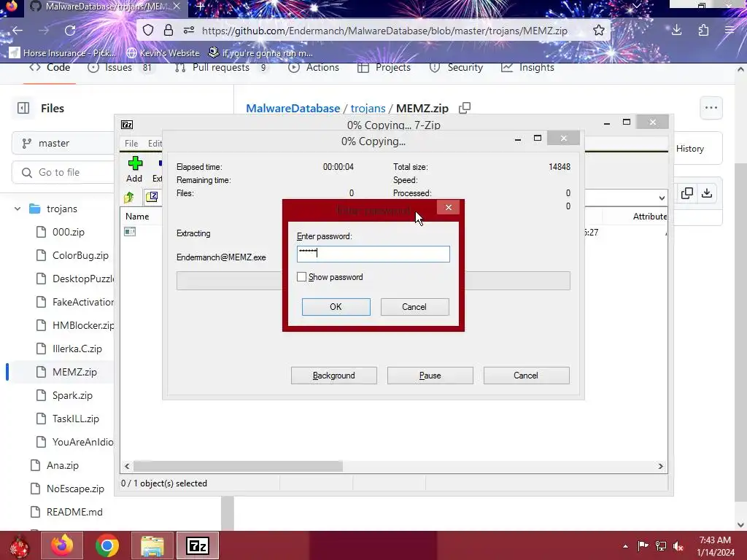Open Firefox downloads panel

coord(676,31)
